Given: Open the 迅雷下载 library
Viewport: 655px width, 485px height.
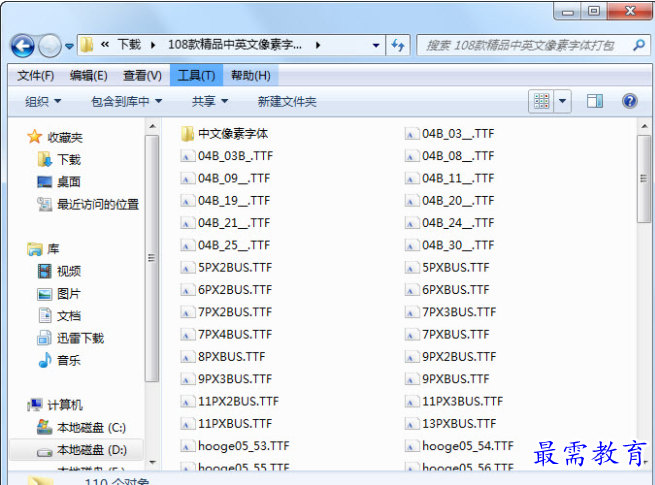Looking at the screenshot, I should [x=80, y=338].
